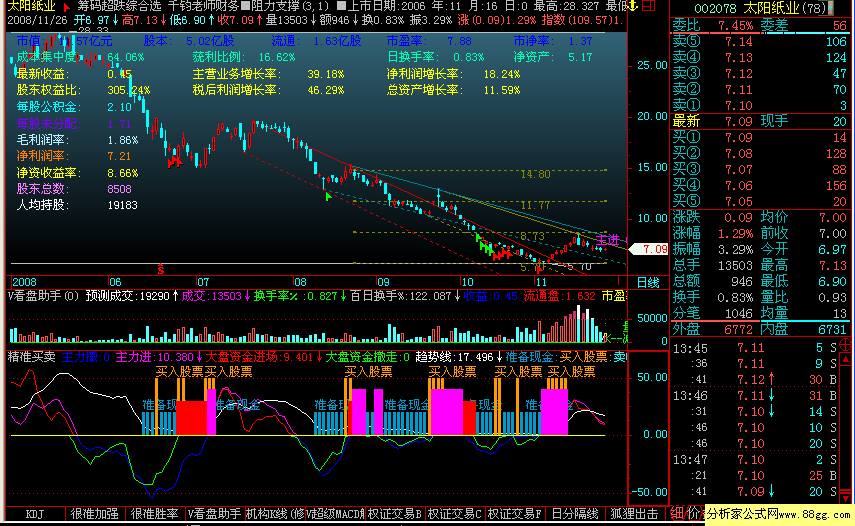Image resolution: width=855 pixels, height=526 pixels.
Task: Click the 日线 period label
Action: point(648,282)
